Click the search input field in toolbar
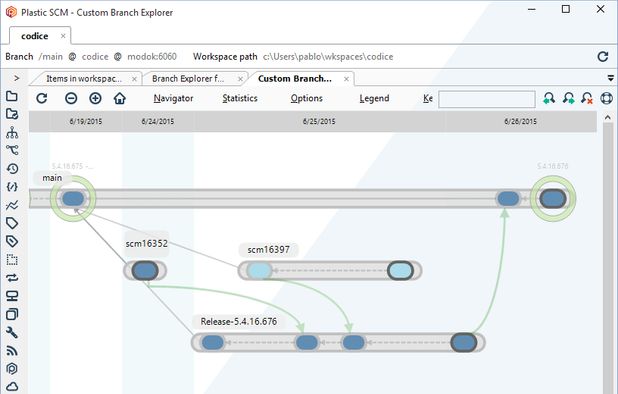 coord(487,99)
